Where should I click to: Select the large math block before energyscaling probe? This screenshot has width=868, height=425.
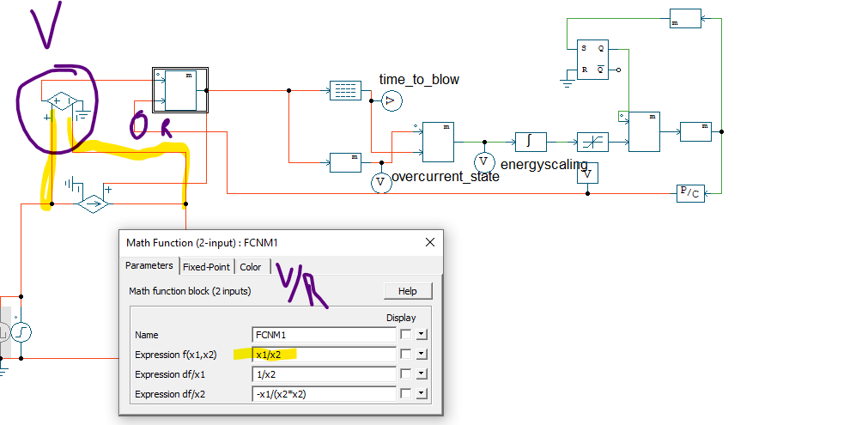[439, 142]
